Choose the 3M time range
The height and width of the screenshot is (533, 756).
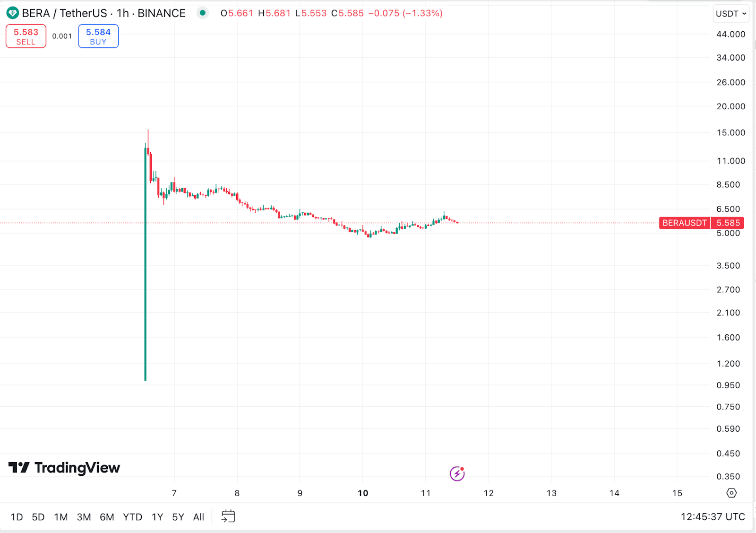point(84,517)
